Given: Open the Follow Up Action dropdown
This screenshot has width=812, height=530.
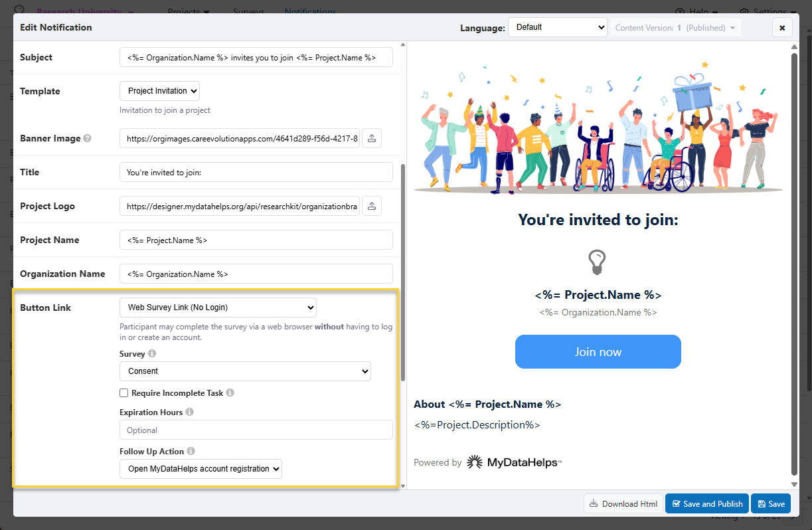Looking at the screenshot, I should click(x=201, y=469).
